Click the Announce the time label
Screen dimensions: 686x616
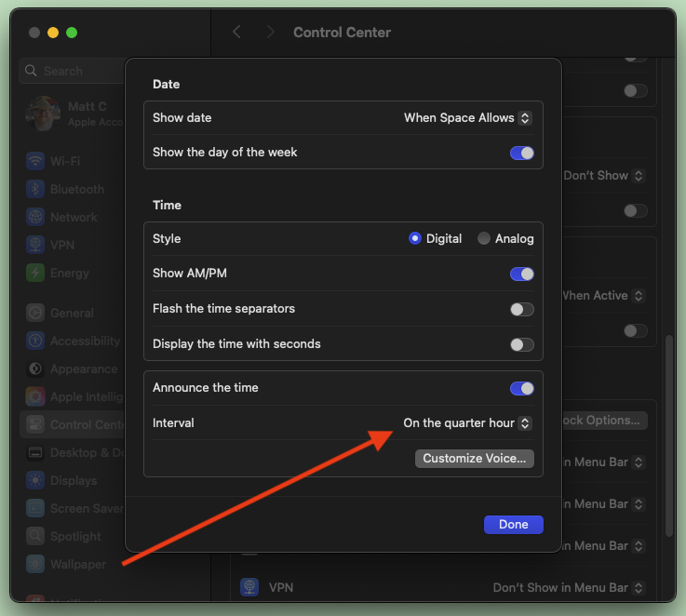pos(205,388)
